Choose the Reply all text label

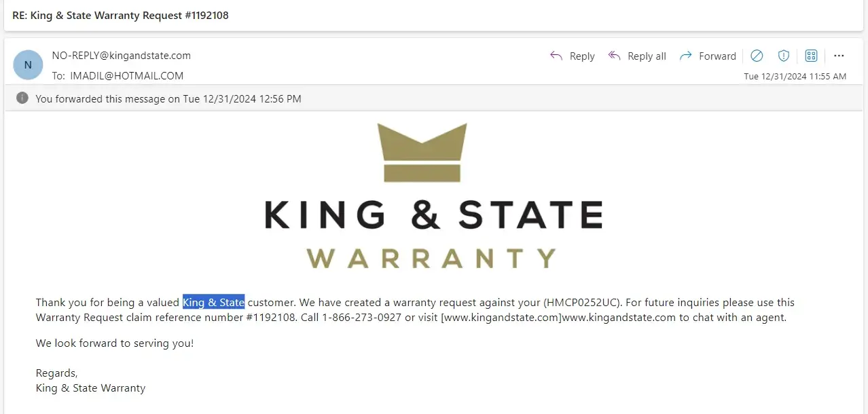click(x=647, y=56)
